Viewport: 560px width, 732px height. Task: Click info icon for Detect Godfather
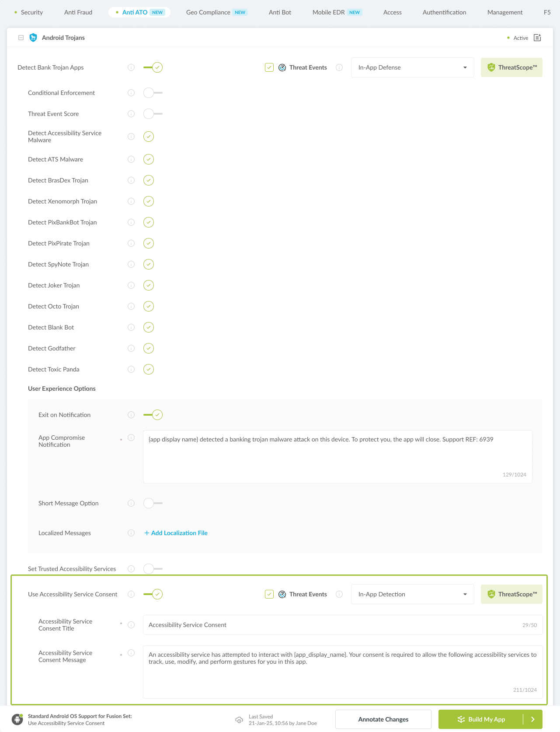coord(131,348)
